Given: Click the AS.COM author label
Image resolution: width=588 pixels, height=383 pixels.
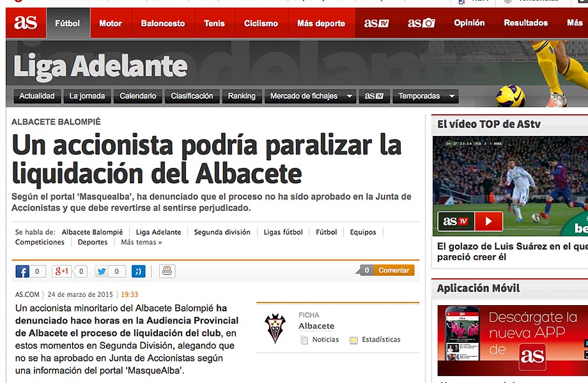Looking at the screenshot, I should 27,295.
